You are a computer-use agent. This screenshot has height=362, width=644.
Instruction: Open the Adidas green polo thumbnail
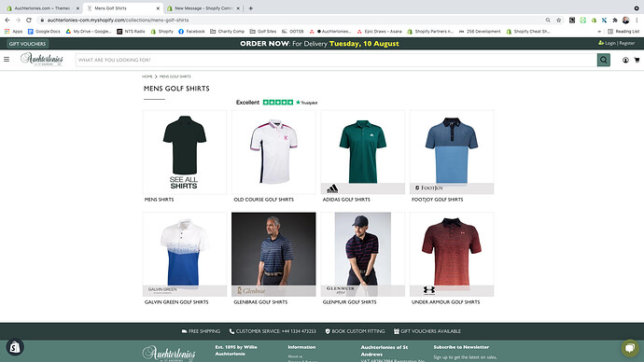tap(363, 152)
